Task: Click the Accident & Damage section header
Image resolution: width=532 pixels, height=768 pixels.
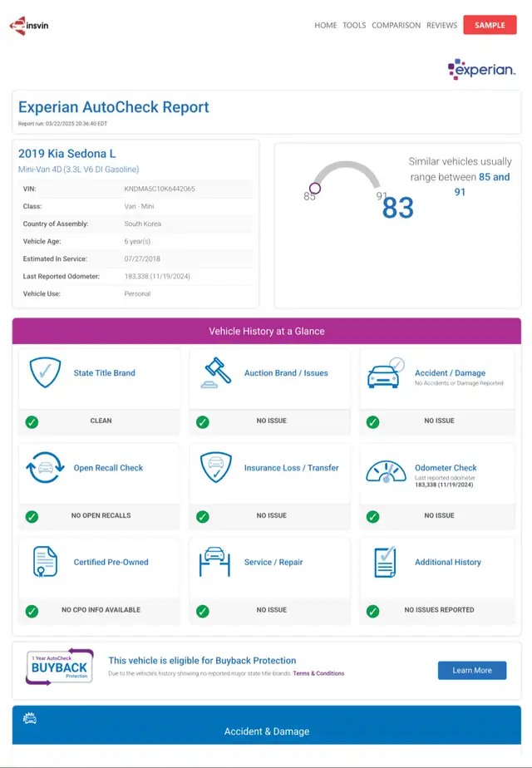Action: click(267, 725)
